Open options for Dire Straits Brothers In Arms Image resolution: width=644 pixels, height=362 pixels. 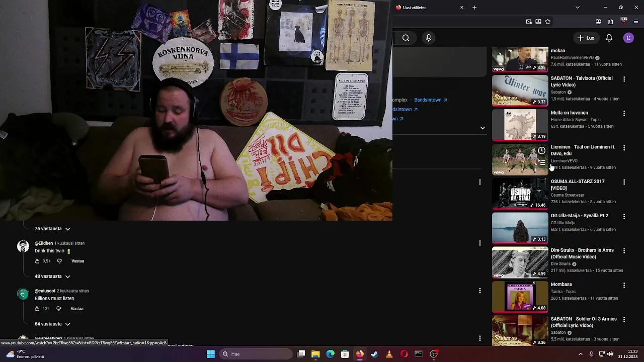click(624, 251)
